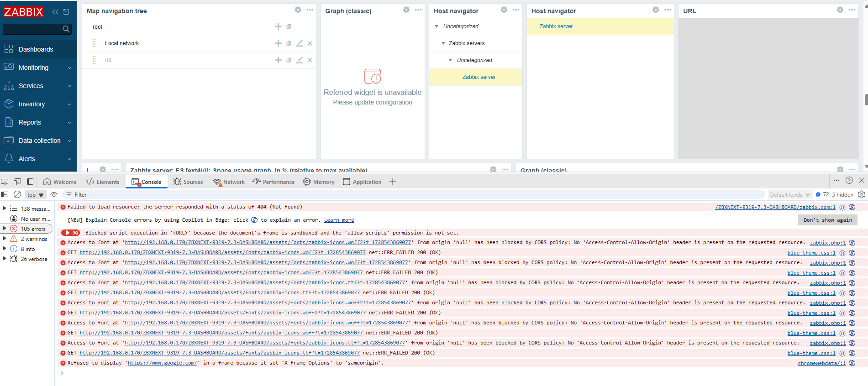Open URL widget settings gear
868x386 pixels.
[840, 10]
